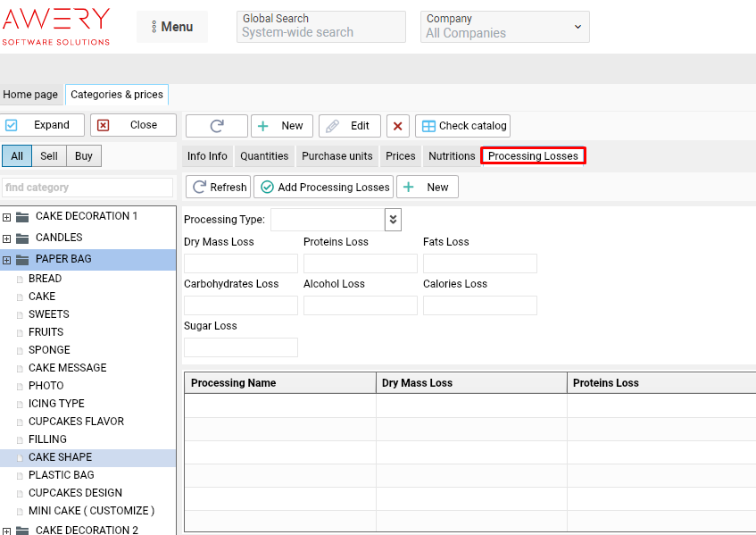The image size is (756, 535).
Task: Switch to the Nutritions tab
Action: pyautogui.click(x=452, y=156)
